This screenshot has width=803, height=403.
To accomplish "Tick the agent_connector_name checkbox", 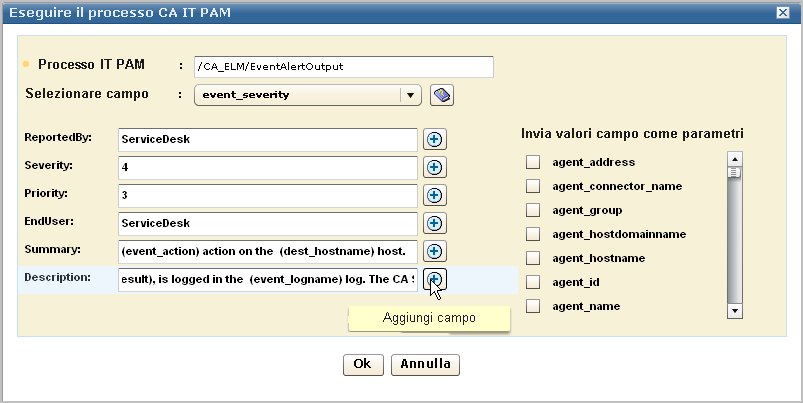I will 533,186.
